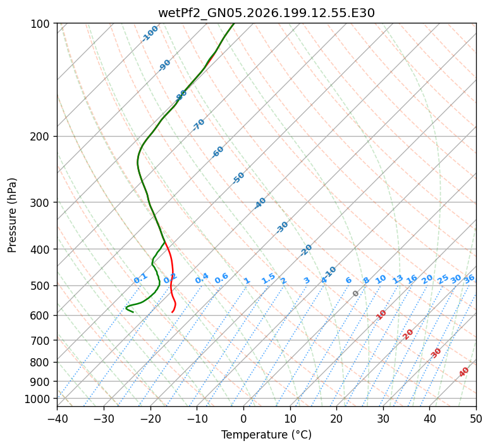
Task: Click the mixing ratio label 0.1
Action: tap(140, 278)
